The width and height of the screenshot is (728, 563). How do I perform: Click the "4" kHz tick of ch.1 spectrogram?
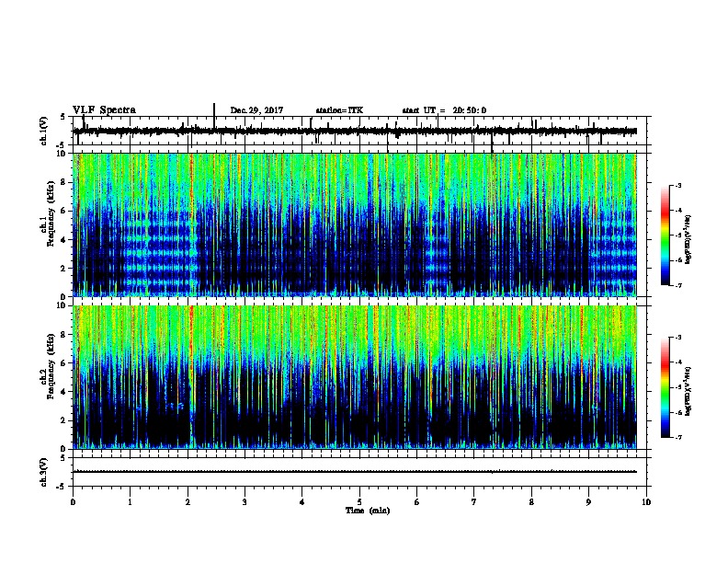point(63,240)
